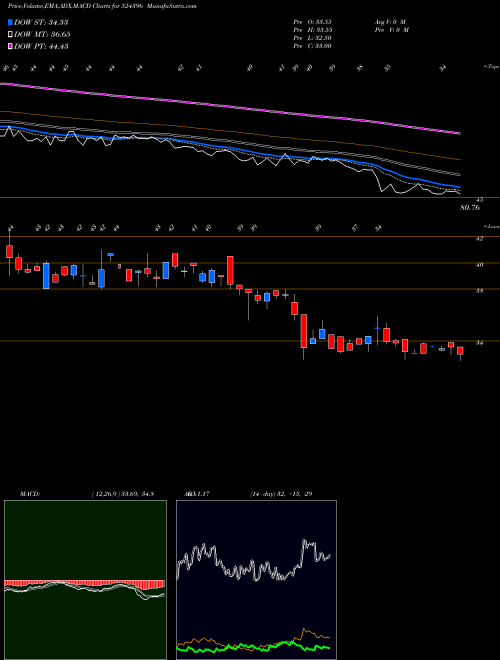The height and width of the screenshot is (660, 500).
Task: Click the magenta DOW PT legend swatch
Action: pyautogui.click(x=10, y=47)
